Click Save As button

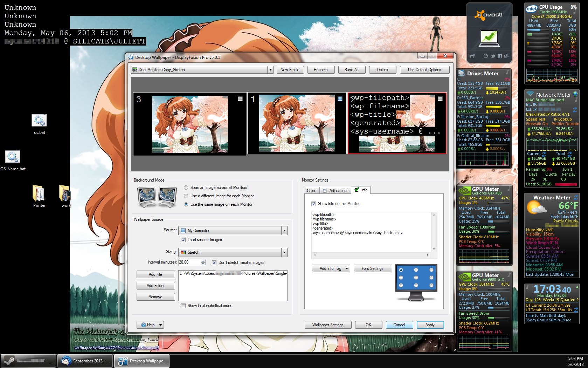click(352, 70)
